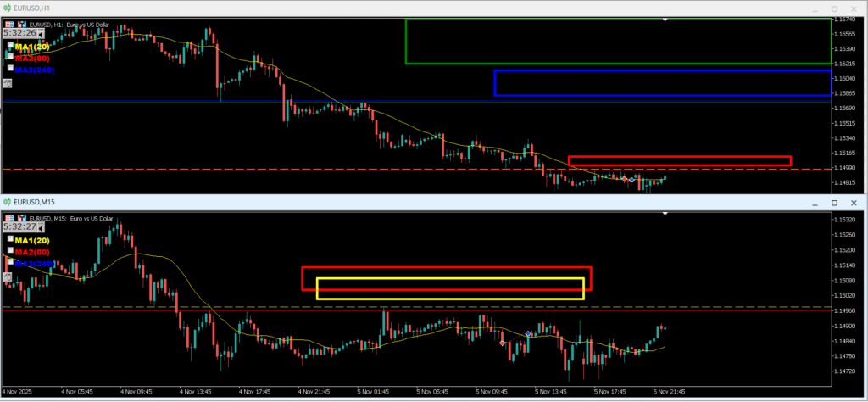This screenshot has width=868, height=402.
Task: Maximize the EURUSD,M15 chart window
Action: [834, 204]
